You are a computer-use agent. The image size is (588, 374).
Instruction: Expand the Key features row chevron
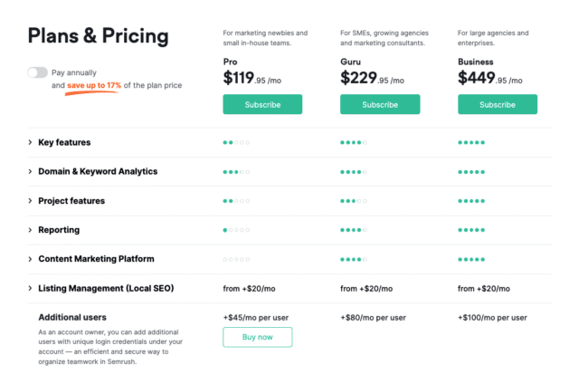(x=30, y=142)
